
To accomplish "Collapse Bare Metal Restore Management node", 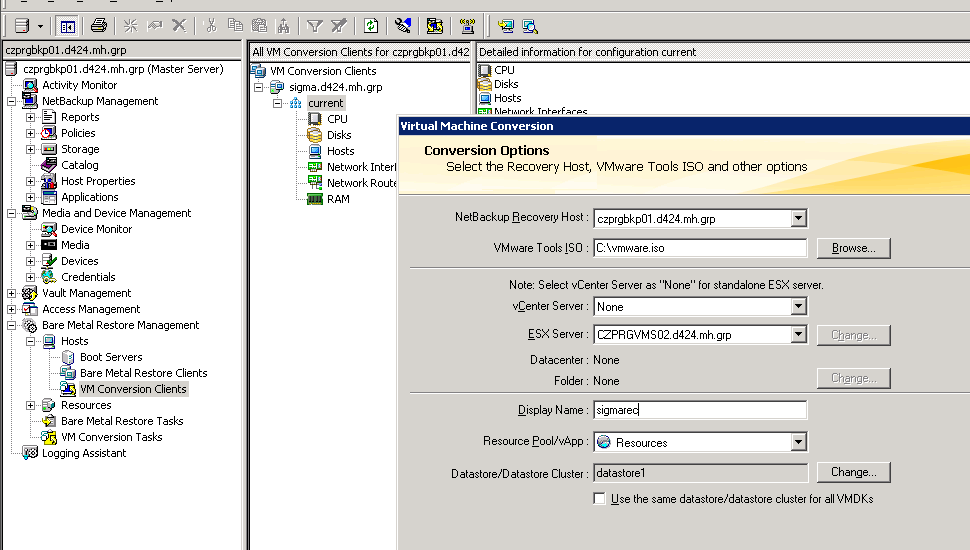I will pos(11,325).
